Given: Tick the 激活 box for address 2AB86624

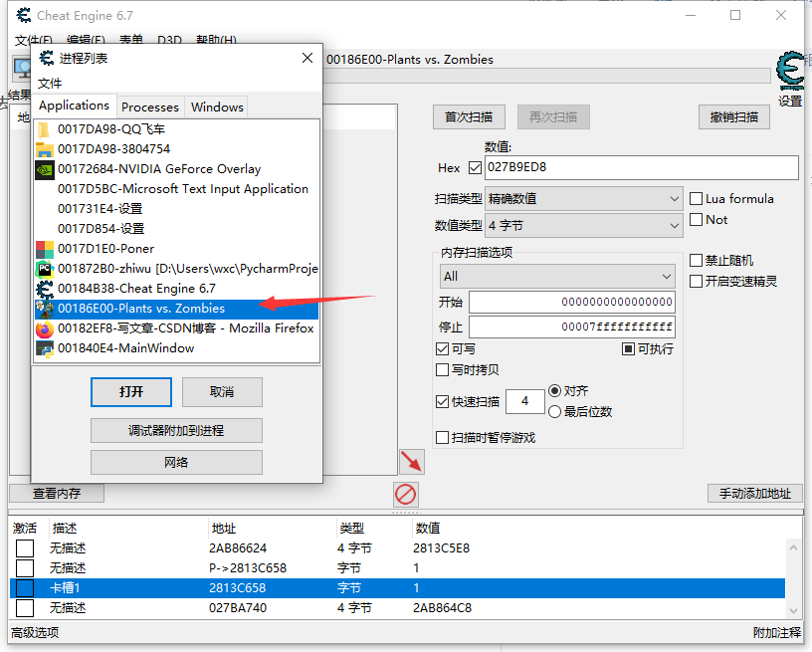Looking at the screenshot, I should 25,548.
